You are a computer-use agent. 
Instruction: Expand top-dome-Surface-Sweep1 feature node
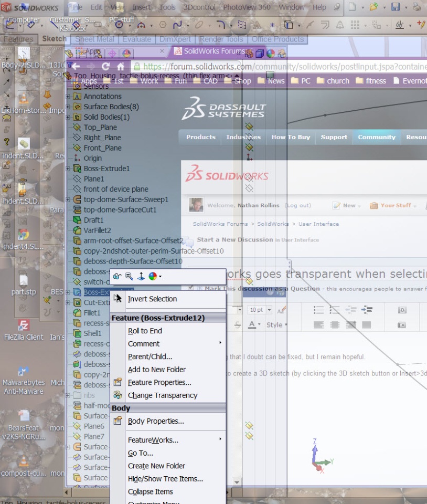68,199
